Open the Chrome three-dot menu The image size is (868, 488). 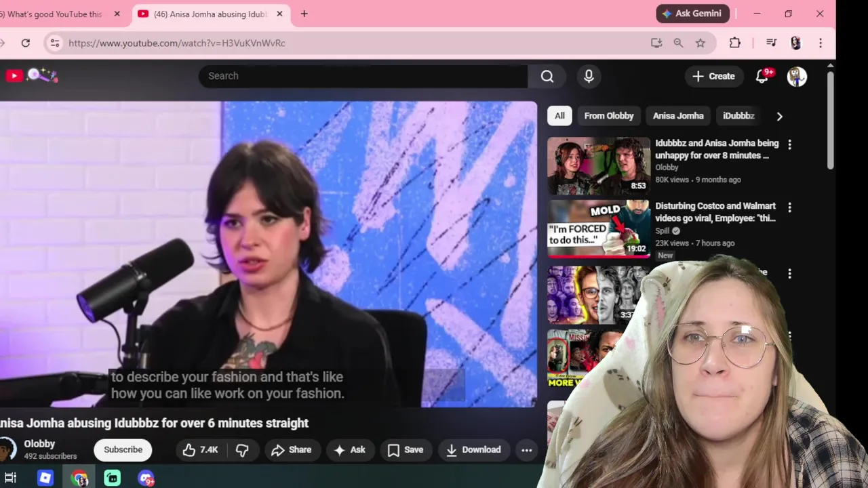point(821,43)
